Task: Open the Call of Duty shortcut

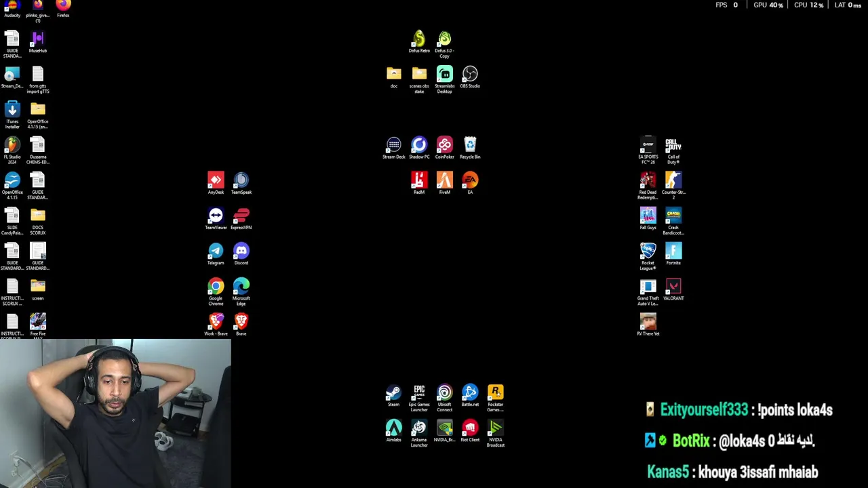Action: 673,150
